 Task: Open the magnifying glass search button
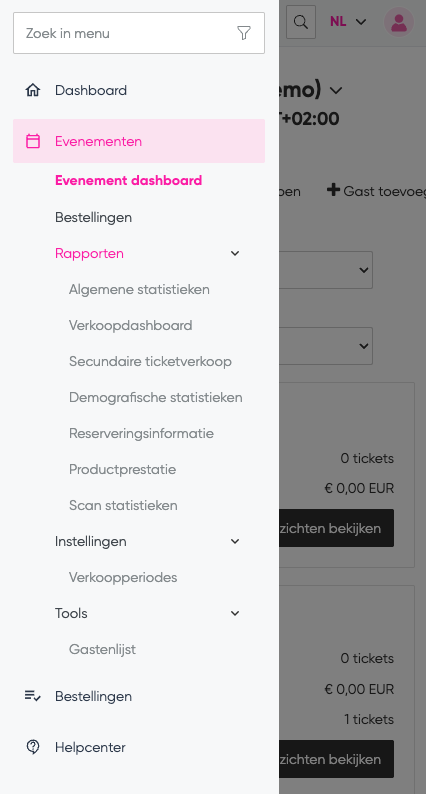(x=301, y=22)
